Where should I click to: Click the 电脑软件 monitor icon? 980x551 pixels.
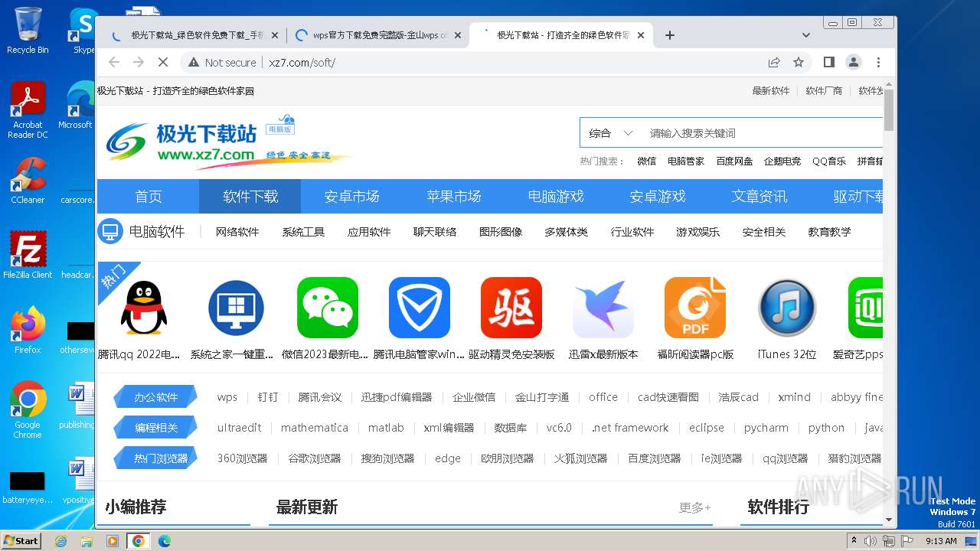tap(110, 231)
